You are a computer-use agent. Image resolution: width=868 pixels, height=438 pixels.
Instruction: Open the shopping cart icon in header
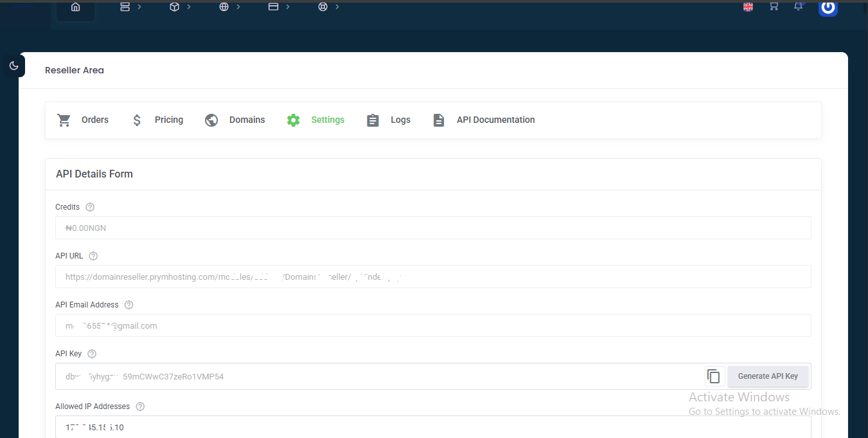(774, 6)
